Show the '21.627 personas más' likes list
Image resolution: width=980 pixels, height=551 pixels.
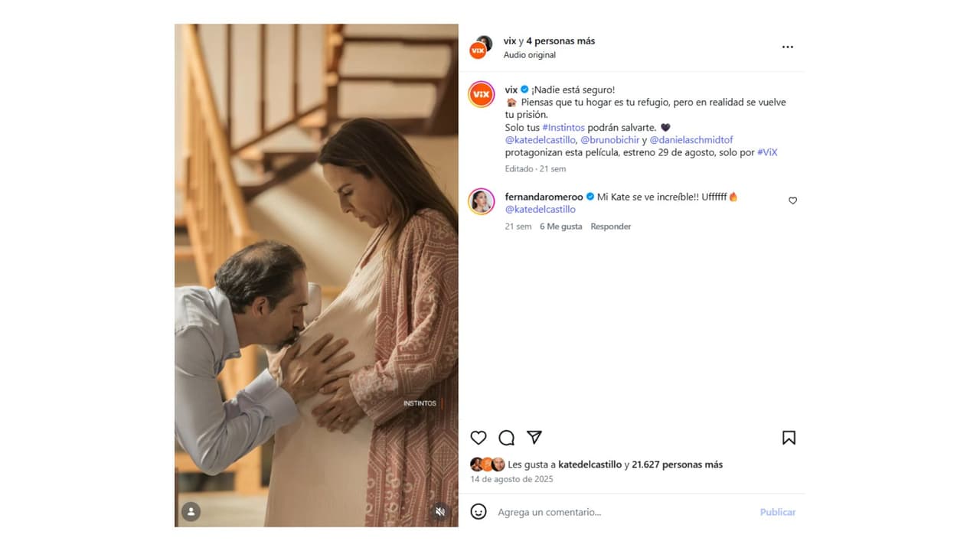(x=677, y=465)
